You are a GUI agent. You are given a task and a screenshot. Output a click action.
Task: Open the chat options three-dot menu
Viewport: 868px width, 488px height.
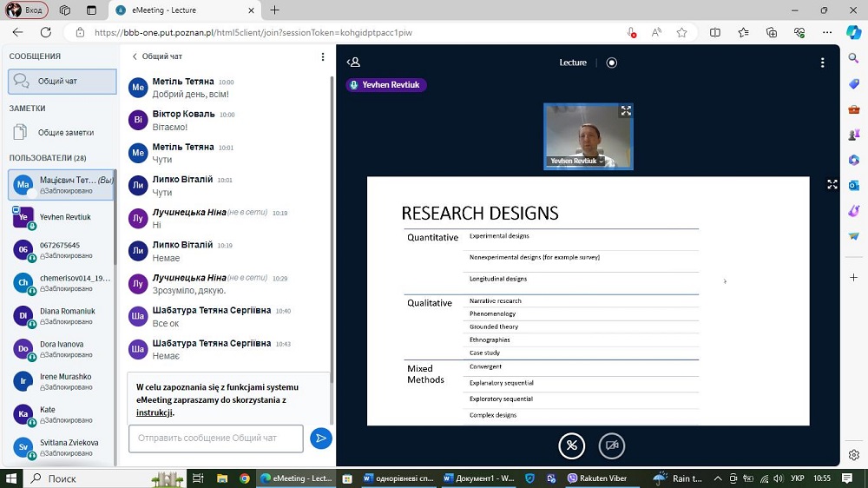pos(323,56)
